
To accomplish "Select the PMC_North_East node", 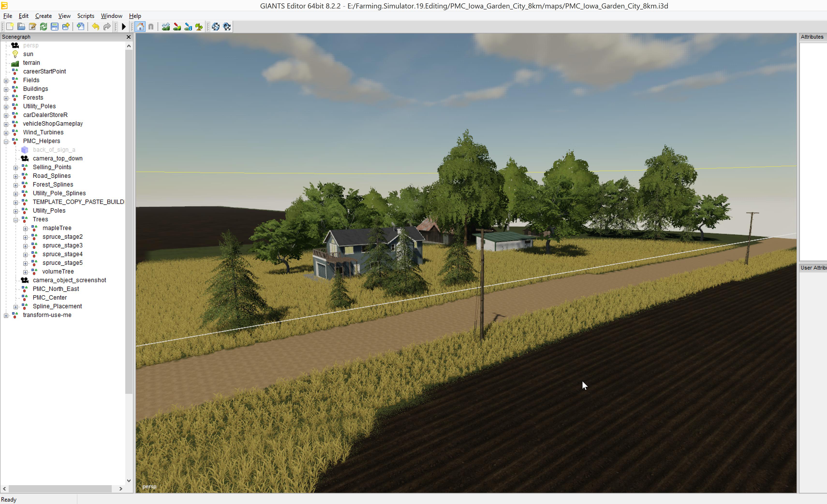I will coord(56,289).
